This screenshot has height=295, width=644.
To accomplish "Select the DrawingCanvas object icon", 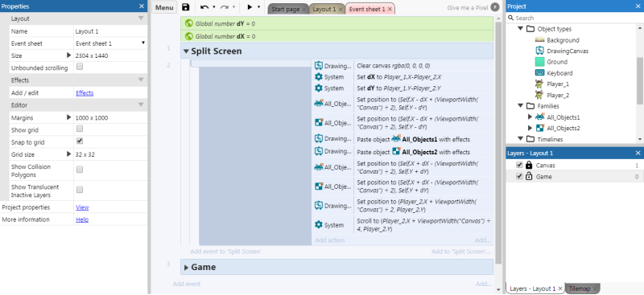I will (539, 51).
